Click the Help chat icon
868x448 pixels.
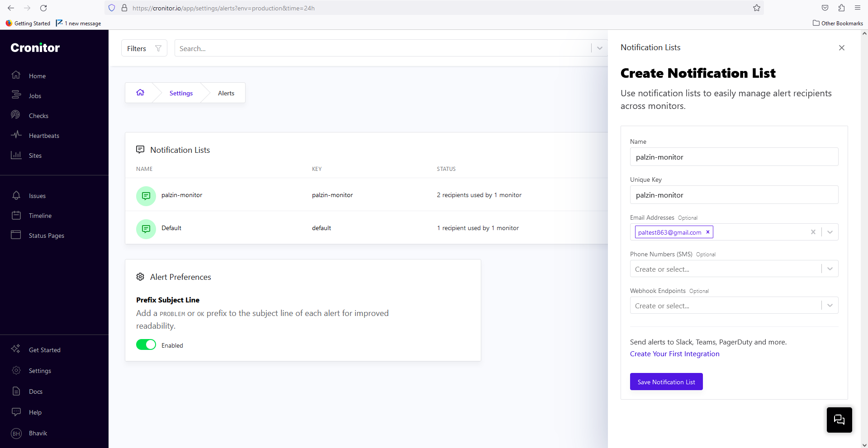coord(16,412)
